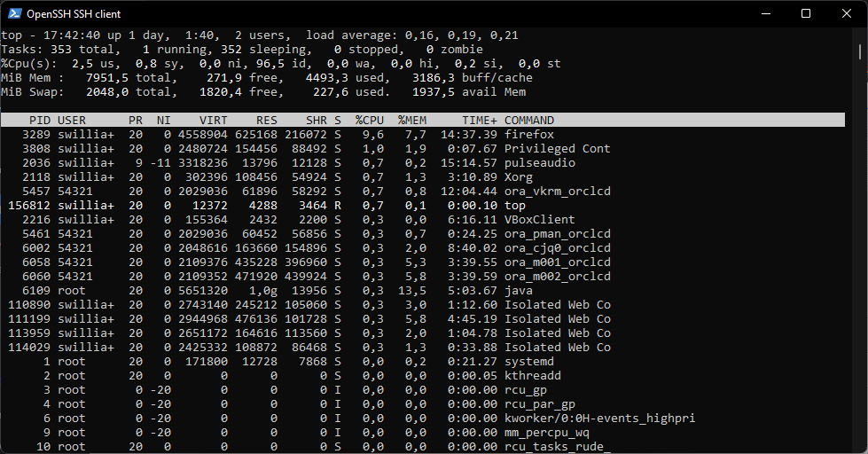Viewport: 868px width, 454px height.
Task: Click the PowerShell icon in the title bar
Action: [x=14, y=13]
